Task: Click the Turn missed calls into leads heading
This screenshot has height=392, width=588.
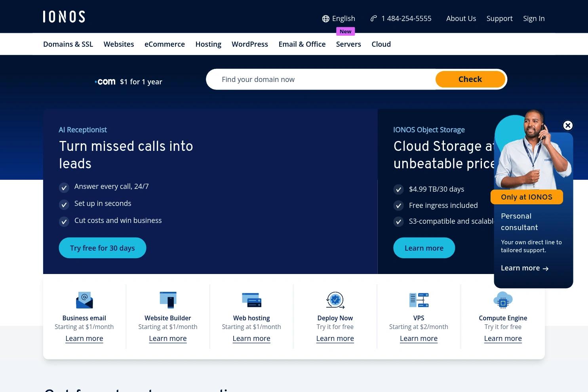Action: point(126,155)
